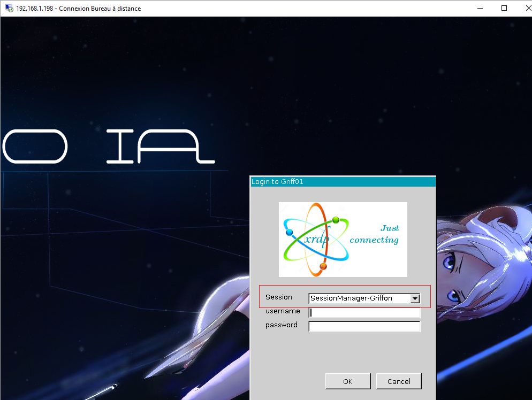Click the Remote Desktop Connection window icon

click(9, 8)
